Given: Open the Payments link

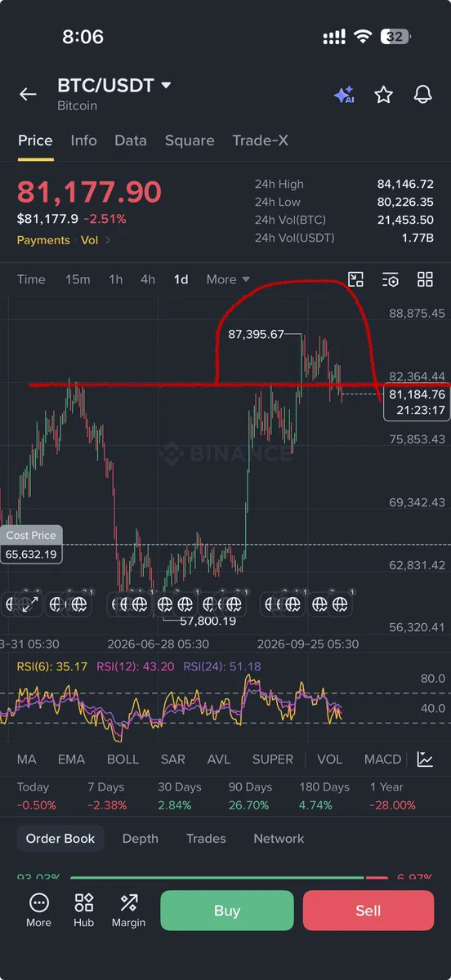Looking at the screenshot, I should (43, 240).
